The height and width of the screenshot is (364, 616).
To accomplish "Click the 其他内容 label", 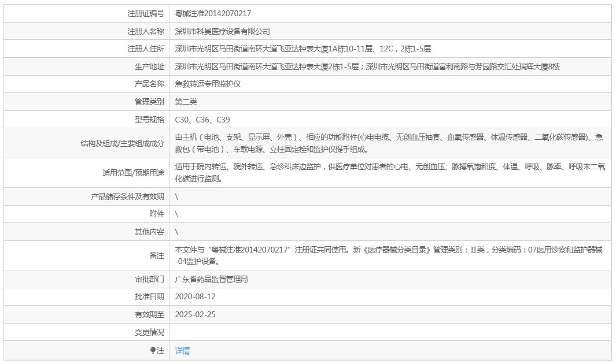I will point(149,232).
